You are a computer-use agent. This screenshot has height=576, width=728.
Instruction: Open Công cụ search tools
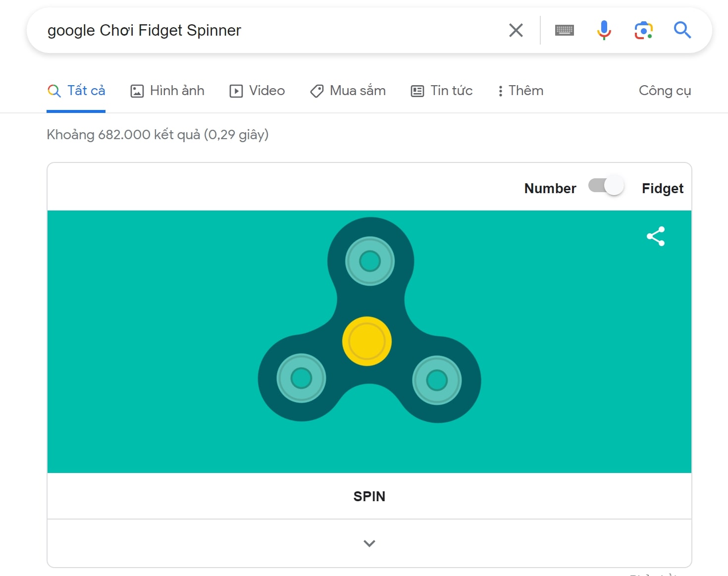[665, 91]
